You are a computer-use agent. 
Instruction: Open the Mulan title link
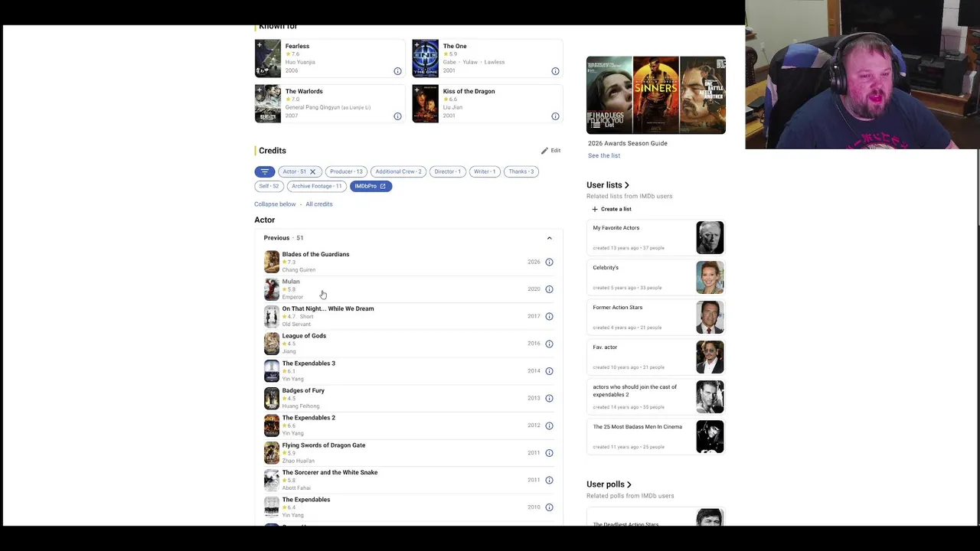coord(291,282)
